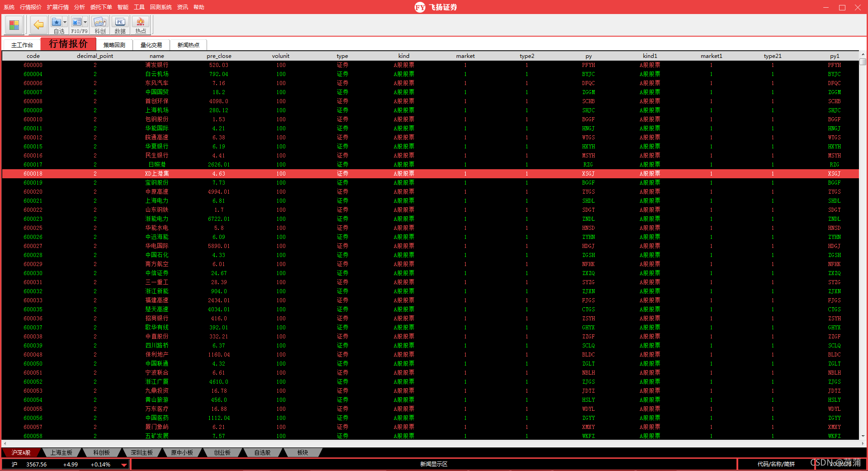868x471 pixels.
Task: Select the 上海主板 bottom tab
Action: 61,452
